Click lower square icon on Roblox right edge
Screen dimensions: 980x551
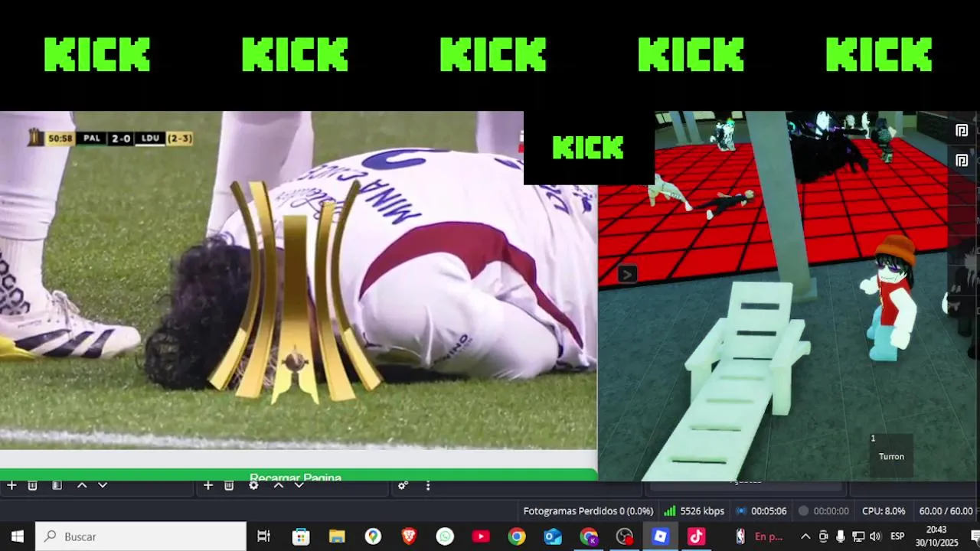click(x=962, y=161)
